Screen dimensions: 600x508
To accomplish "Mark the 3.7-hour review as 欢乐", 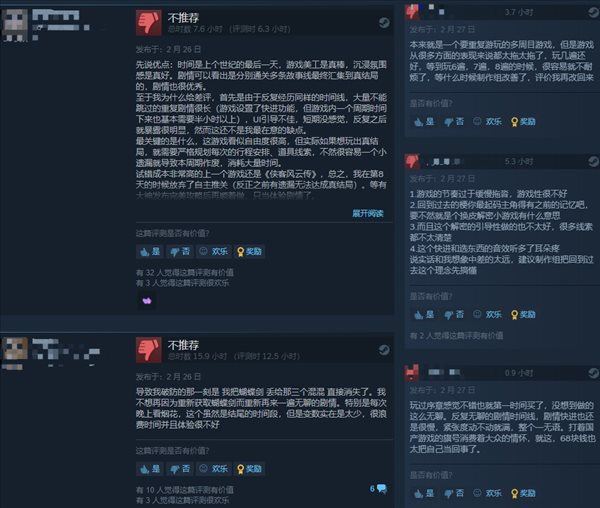I will tap(488, 122).
